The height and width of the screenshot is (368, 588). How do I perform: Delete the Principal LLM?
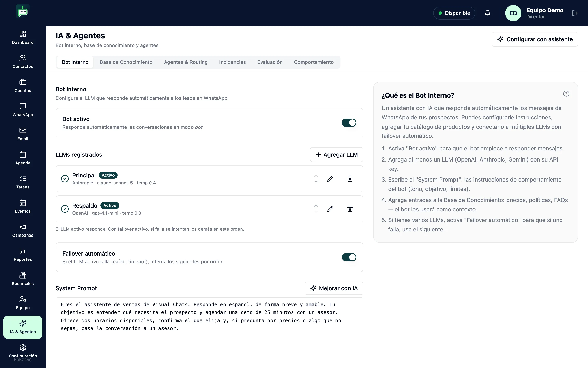point(350,179)
